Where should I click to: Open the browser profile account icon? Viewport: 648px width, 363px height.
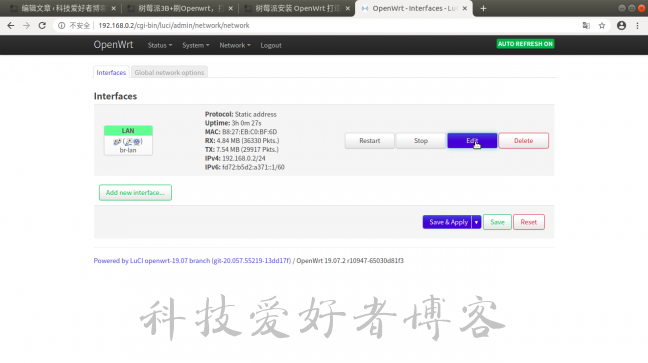coord(621,26)
